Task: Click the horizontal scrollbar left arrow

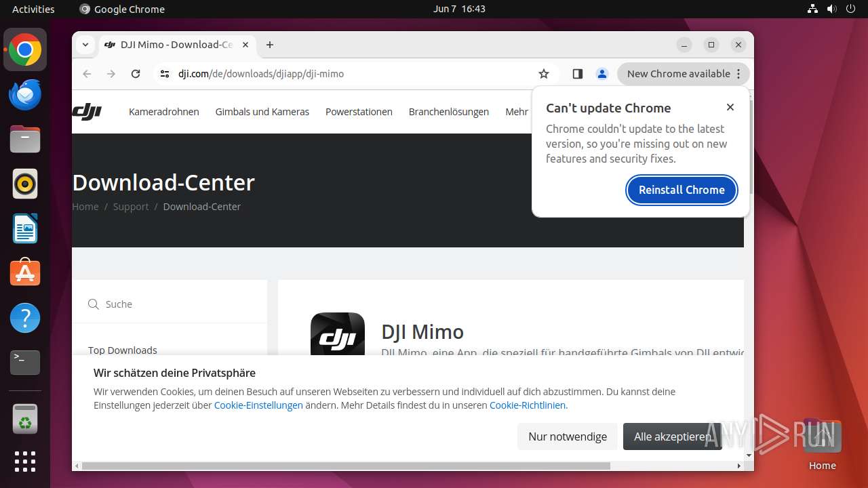Action: coord(77,466)
